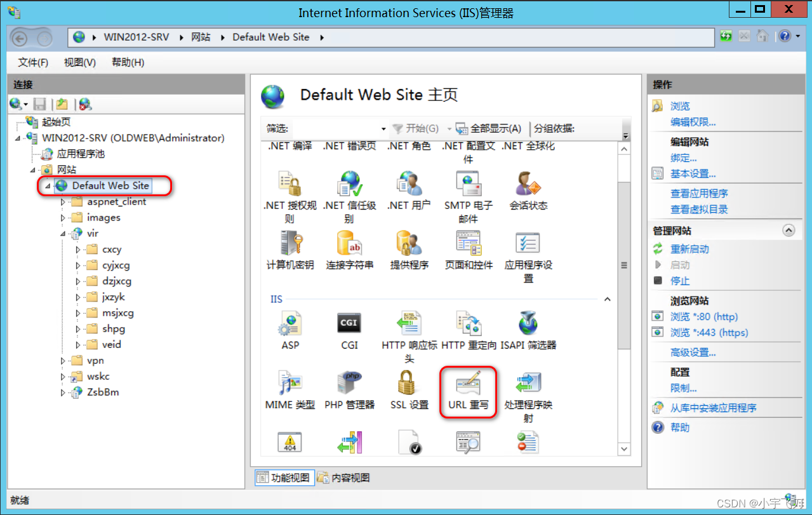
Task: Click the 停止 action link
Action: click(x=680, y=281)
